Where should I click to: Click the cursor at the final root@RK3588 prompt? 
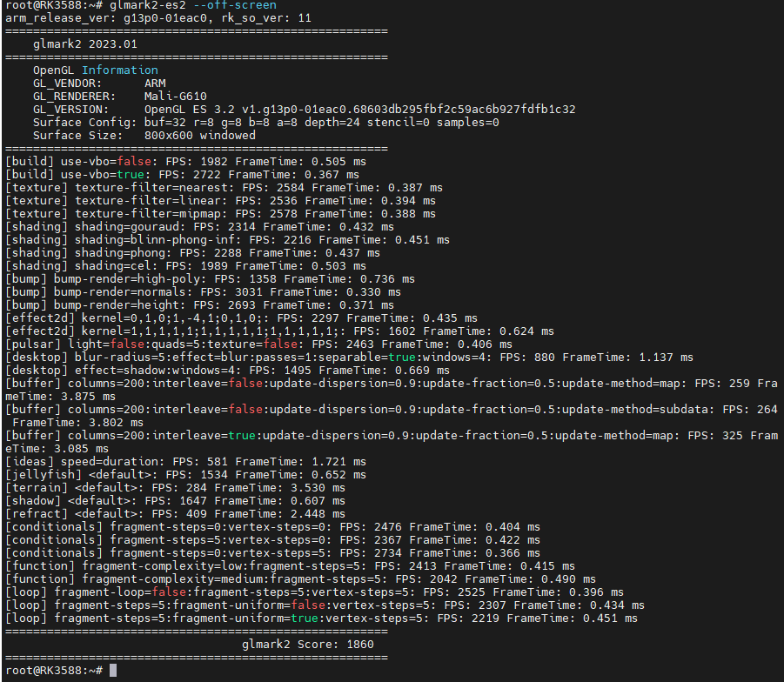pyautogui.click(x=113, y=670)
